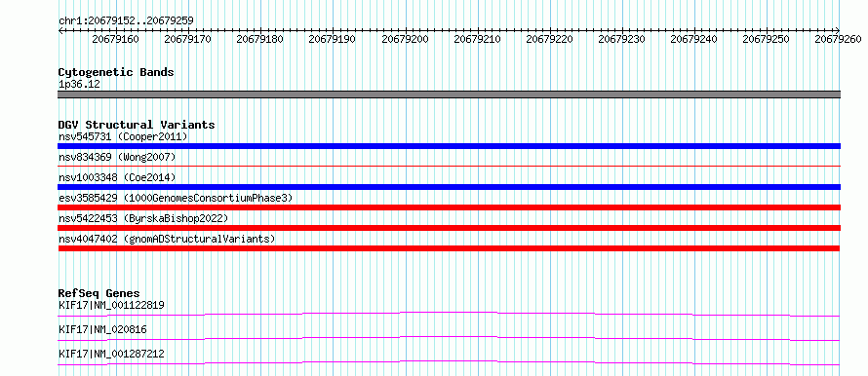Click the red bar for nsv4047402
Screen dimensions: 868x376
(x=449, y=248)
